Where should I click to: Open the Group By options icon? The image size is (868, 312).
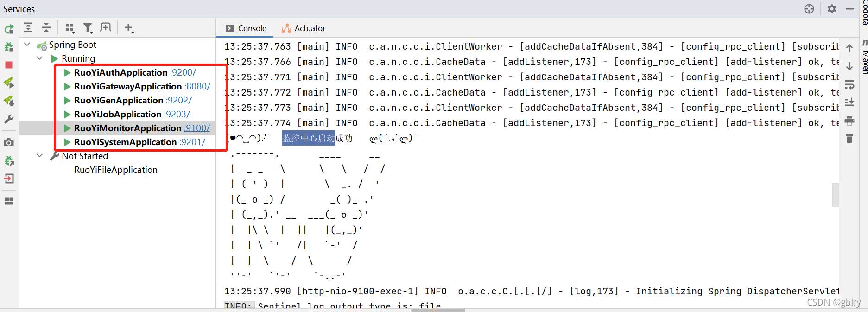pyautogui.click(x=70, y=28)
